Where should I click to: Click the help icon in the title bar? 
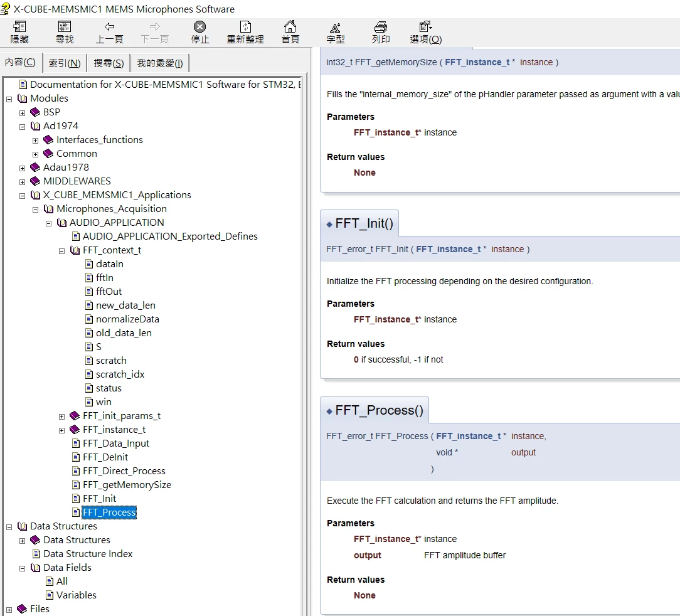[x=5, y=9]
